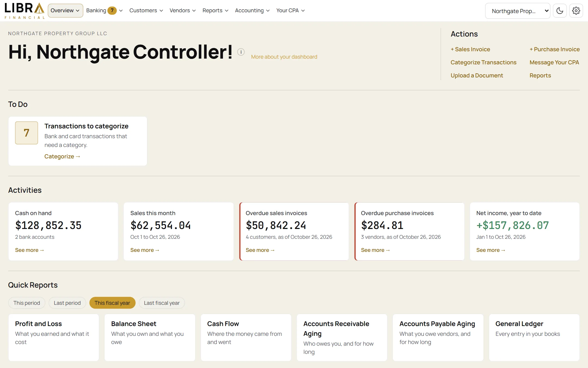Select the Last fiscal year filter
Viewport: 588px width, 368px height.
pos(162,303)
